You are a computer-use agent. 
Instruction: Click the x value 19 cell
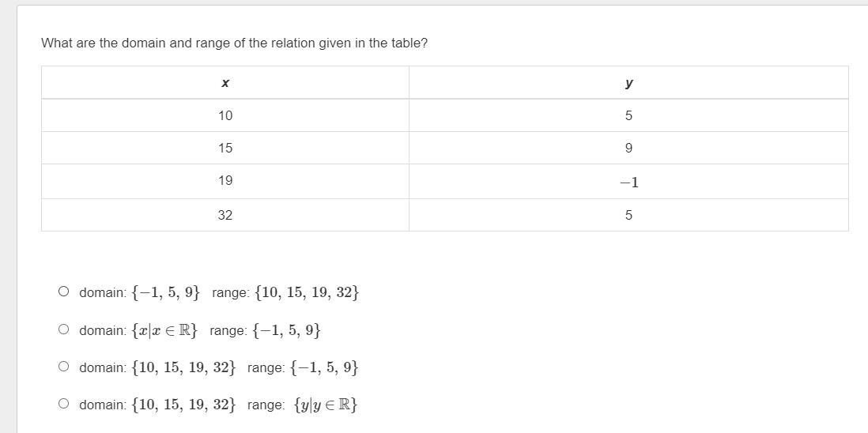pos(225,181)
